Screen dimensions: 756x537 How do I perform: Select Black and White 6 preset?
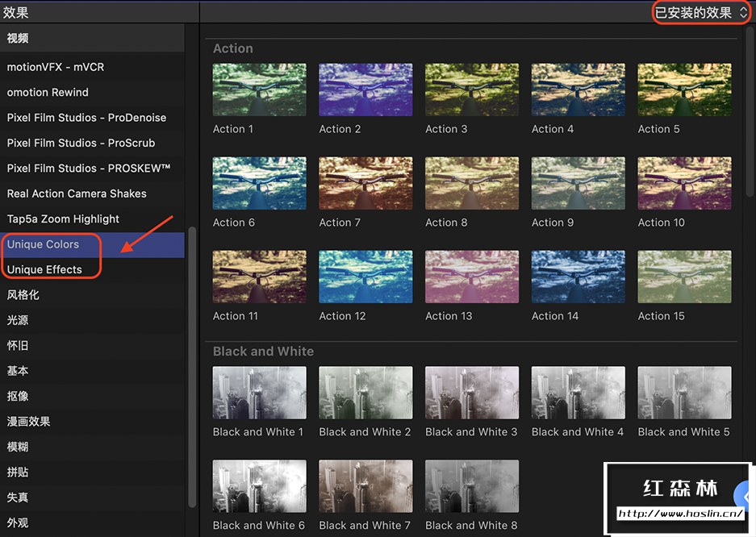point(259,486)
